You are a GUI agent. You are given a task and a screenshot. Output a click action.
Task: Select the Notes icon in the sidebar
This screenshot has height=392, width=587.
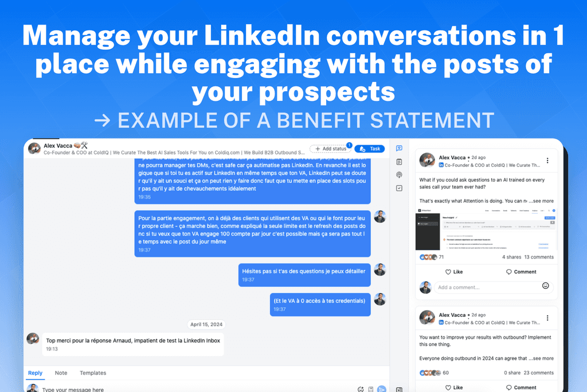(400, 162)
